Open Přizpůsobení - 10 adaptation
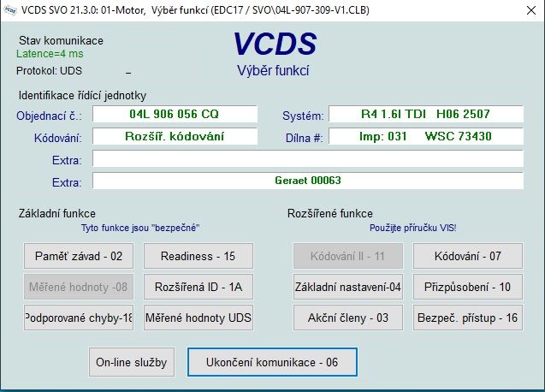545x392 pixels. (x=467, y=287)
